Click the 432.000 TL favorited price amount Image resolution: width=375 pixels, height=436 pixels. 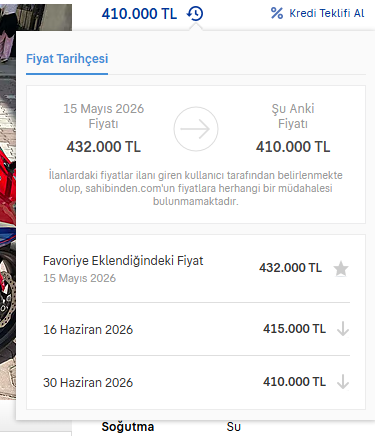click(x=290, y=268)
